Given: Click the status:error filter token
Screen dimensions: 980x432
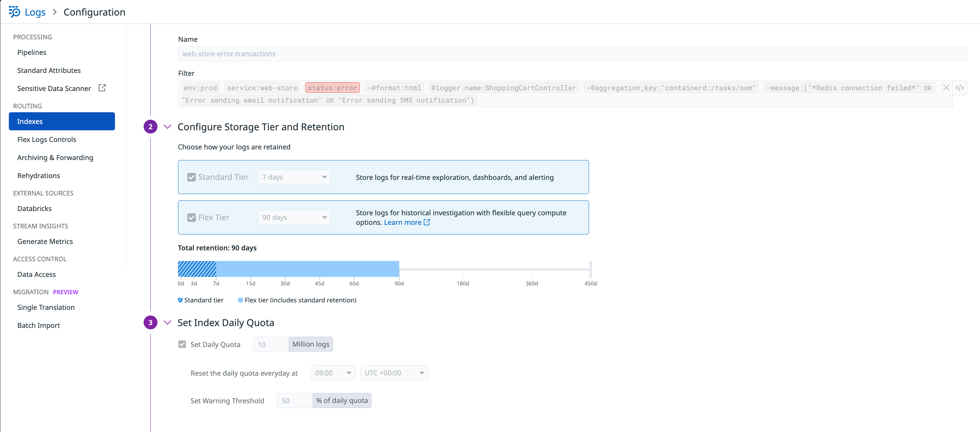Looking at the screenshot, I should pos(332,88).
